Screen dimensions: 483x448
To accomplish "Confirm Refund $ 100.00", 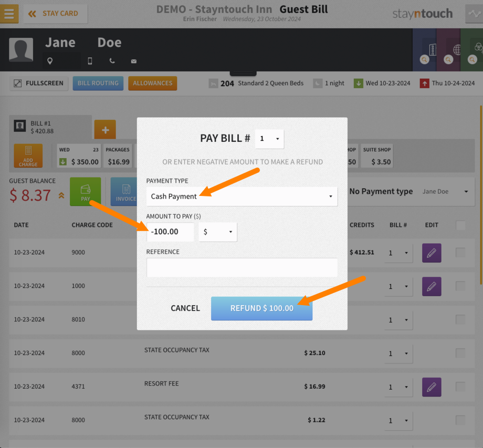I will pyautogui.click(x=261, y=308).
